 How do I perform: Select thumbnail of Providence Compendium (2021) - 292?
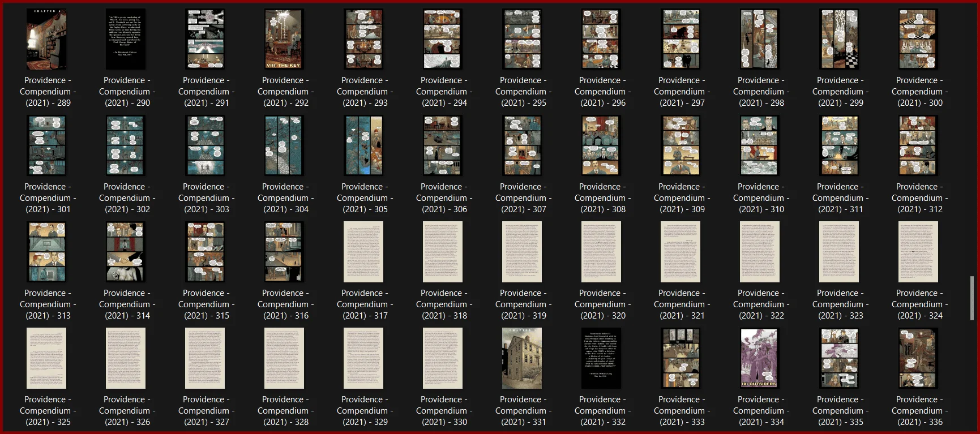pyautogui.click(x=284, y=39)
